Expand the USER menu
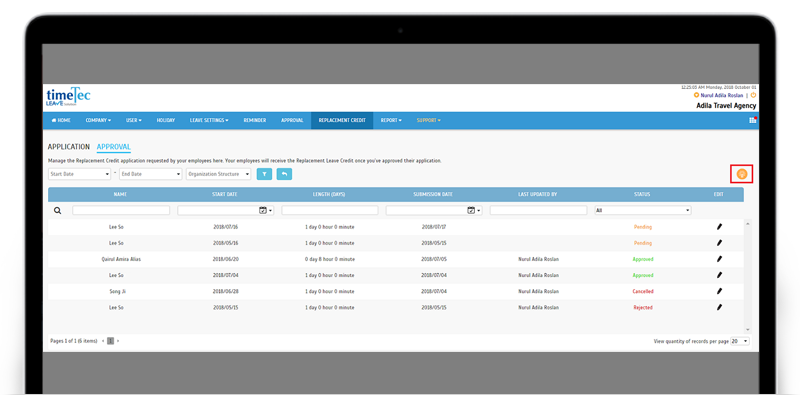Viewport: 800px width, 395px height. 134,120
